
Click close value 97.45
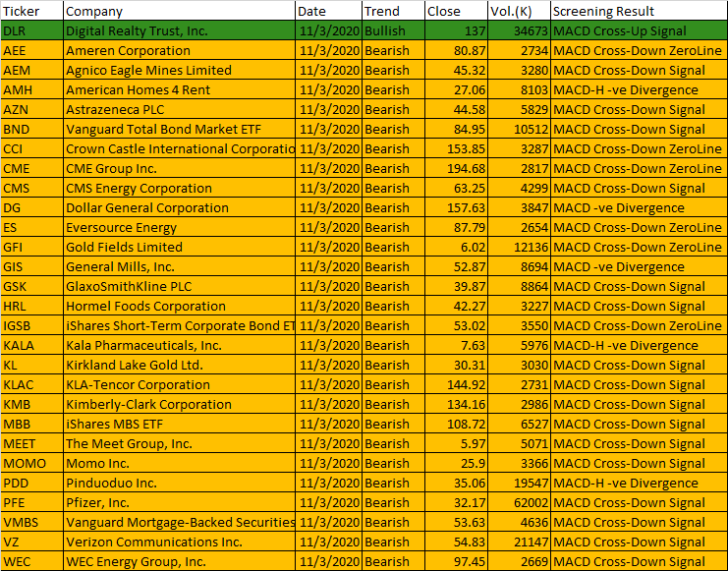(x=457, y=562)
